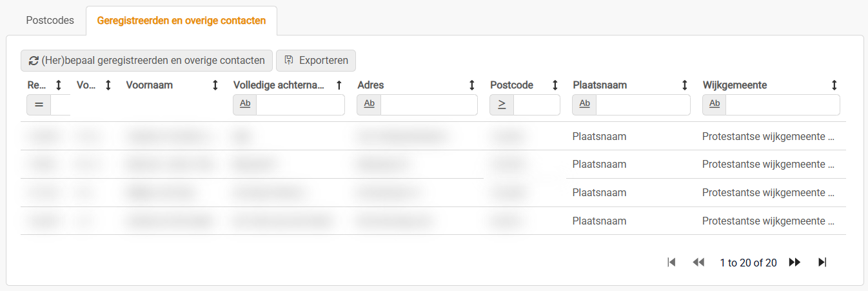Click the Exporteren button
The height and width of the screenshot is (291, 868).
point(316,61)
